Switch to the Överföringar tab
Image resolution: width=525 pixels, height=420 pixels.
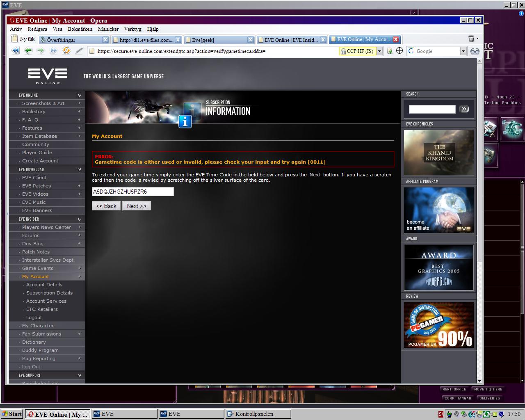click(x=74, y=40)
